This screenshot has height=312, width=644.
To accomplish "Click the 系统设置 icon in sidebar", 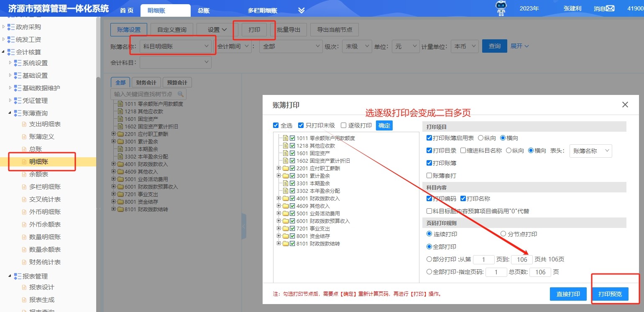I will tap(18, 63).
